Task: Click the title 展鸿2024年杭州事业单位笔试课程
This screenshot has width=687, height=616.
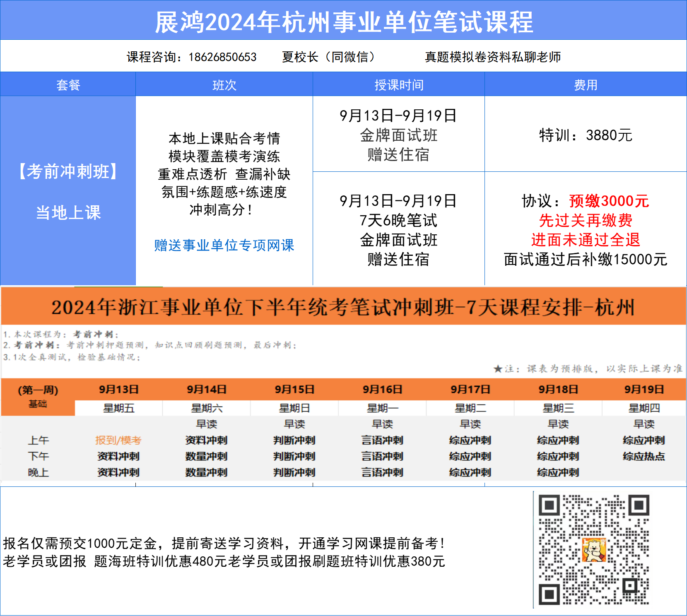Action: point(344,22)
